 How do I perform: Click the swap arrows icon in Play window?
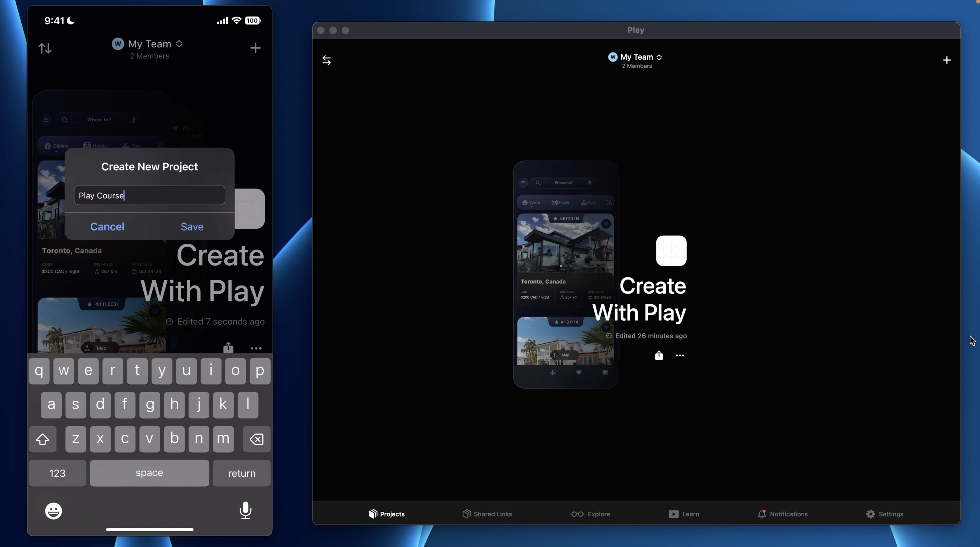[326, 60]
